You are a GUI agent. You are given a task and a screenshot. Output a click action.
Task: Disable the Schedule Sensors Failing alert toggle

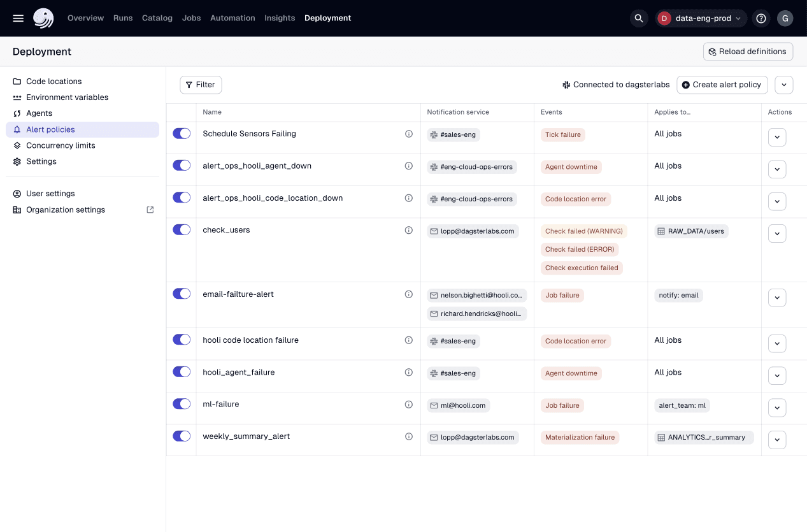coord(182,133)
